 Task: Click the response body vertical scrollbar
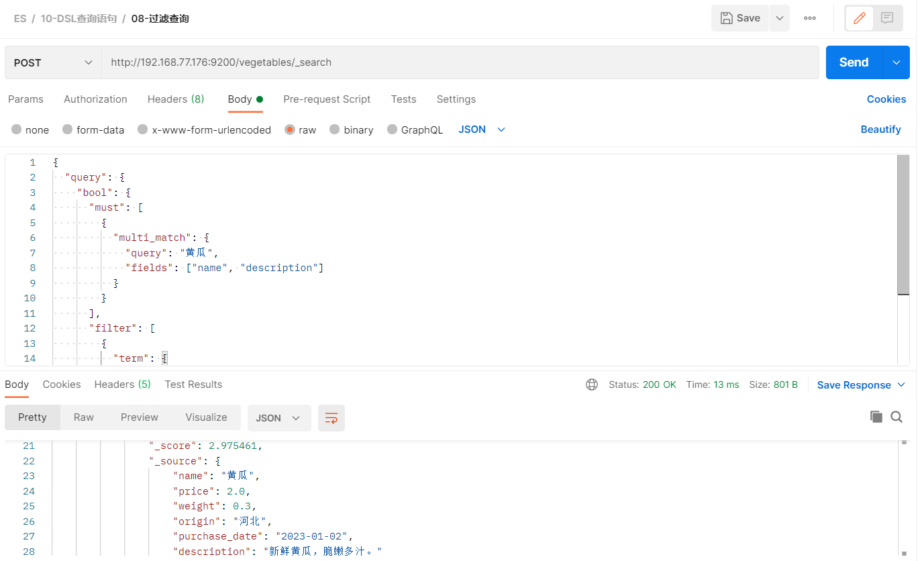(904, 499)
